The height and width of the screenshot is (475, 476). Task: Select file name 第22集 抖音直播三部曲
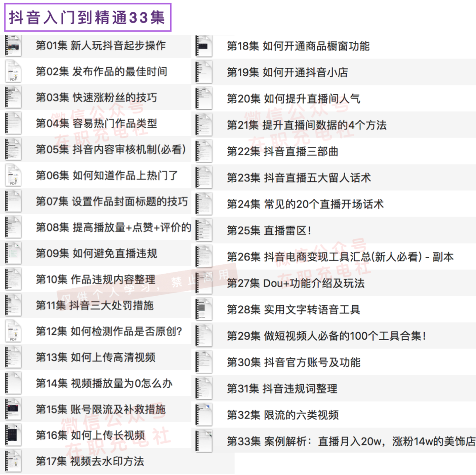pyautogui.click(x=283, y=152)
